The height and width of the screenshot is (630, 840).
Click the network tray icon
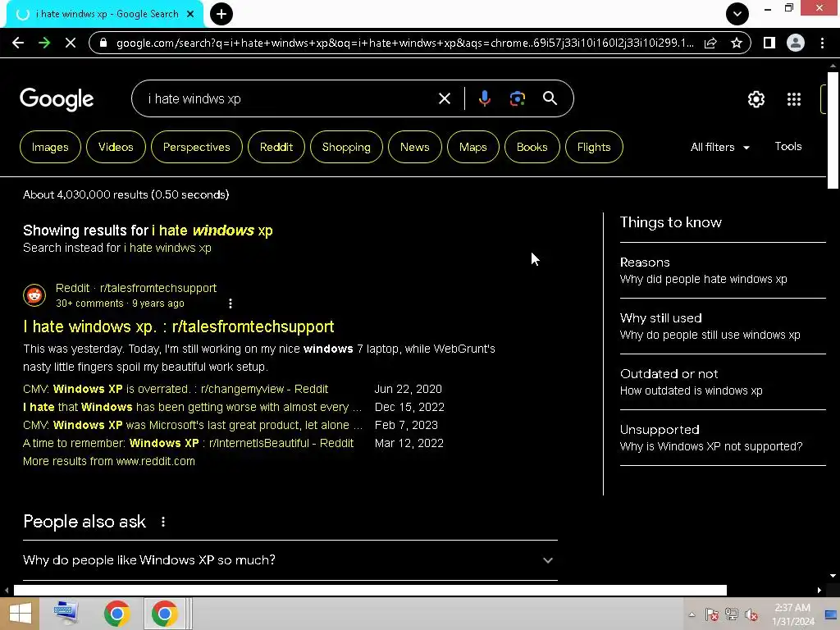pyautogui.click(x=731, y=614)
